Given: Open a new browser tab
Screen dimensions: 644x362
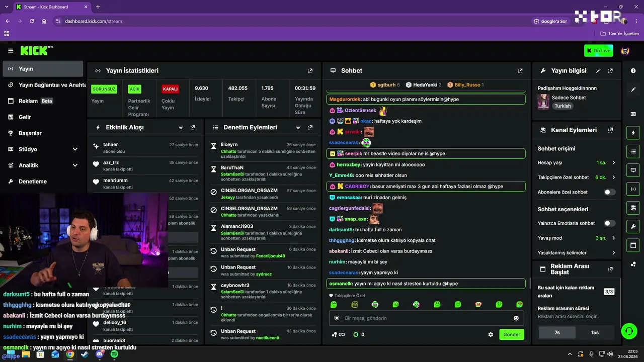Looking at the screenshot, I should click(x=98, y=7).
